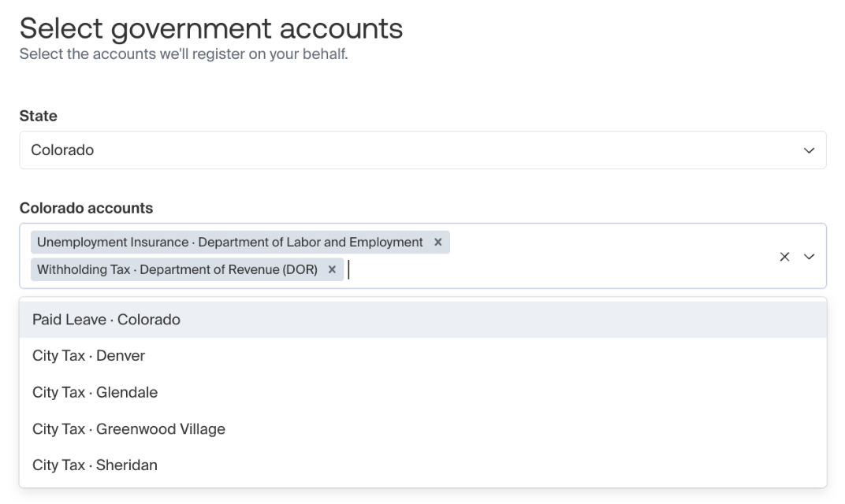The width and height of the screenshot is (845, 504).
Task: Click the 'Select government accounts' heading
Action: (x=211, y=29)
